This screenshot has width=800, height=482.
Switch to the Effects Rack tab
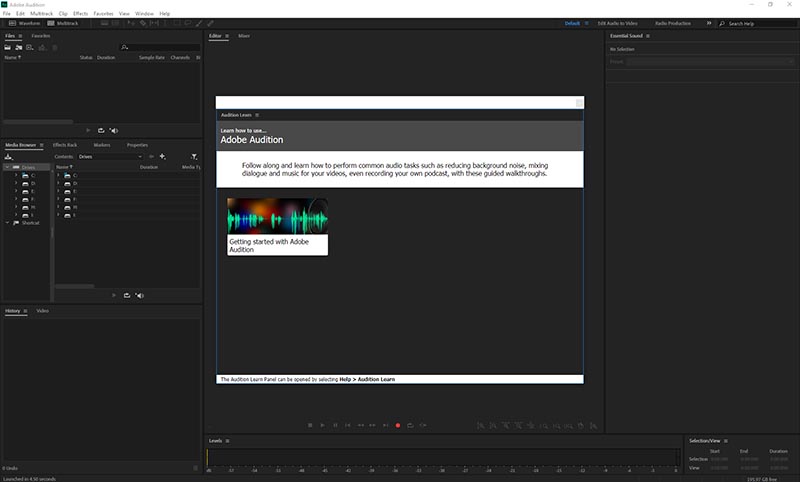coord(65,145)
